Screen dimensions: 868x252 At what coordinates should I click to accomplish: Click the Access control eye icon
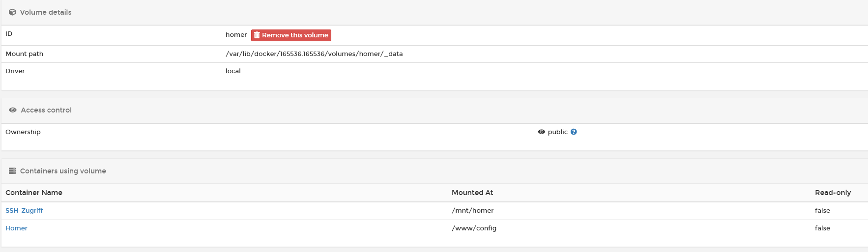13,110
